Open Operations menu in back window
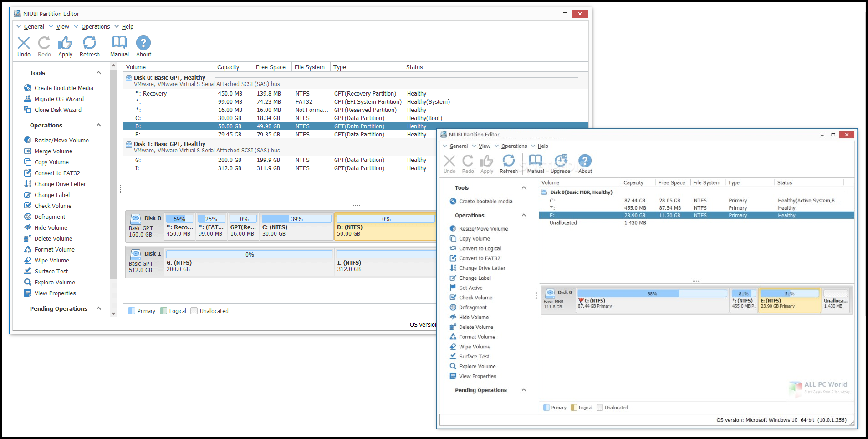 pos(96,27)
